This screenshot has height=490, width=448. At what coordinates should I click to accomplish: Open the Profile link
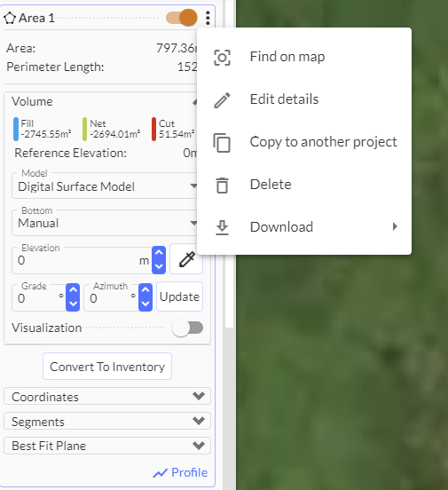(180, 472)
